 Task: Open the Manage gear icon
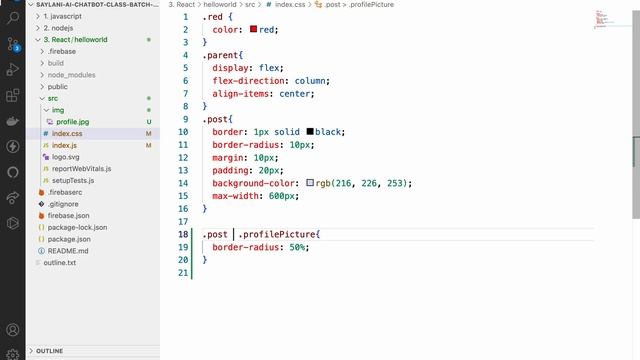coord(13,354)
